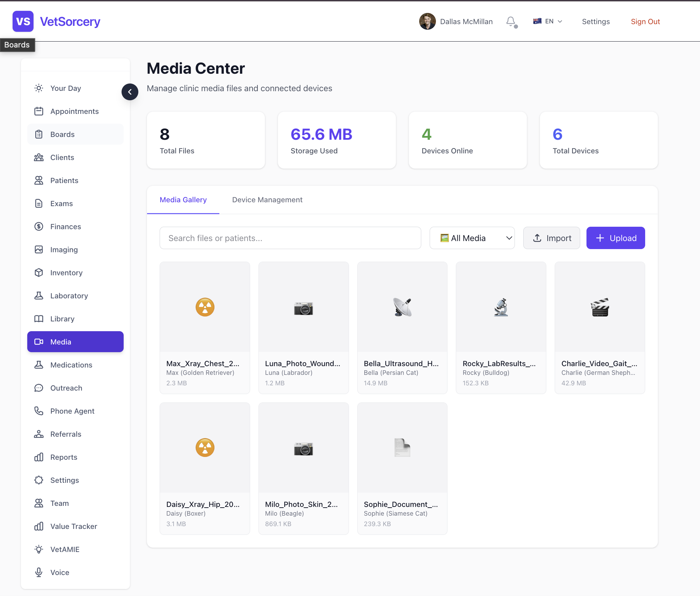The image size is (700, 596).
Task: Click the Upload button
Action: (615, 238)
